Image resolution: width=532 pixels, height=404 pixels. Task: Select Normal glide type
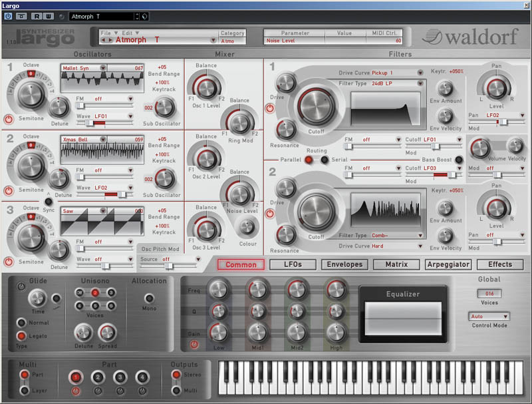pyautogui.click(x=21, y=323)
